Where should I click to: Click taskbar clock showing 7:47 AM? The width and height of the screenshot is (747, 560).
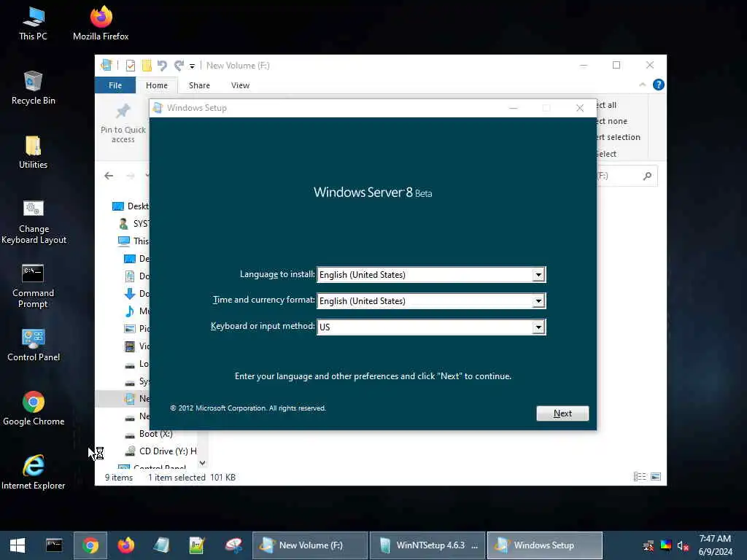point(715,545)
